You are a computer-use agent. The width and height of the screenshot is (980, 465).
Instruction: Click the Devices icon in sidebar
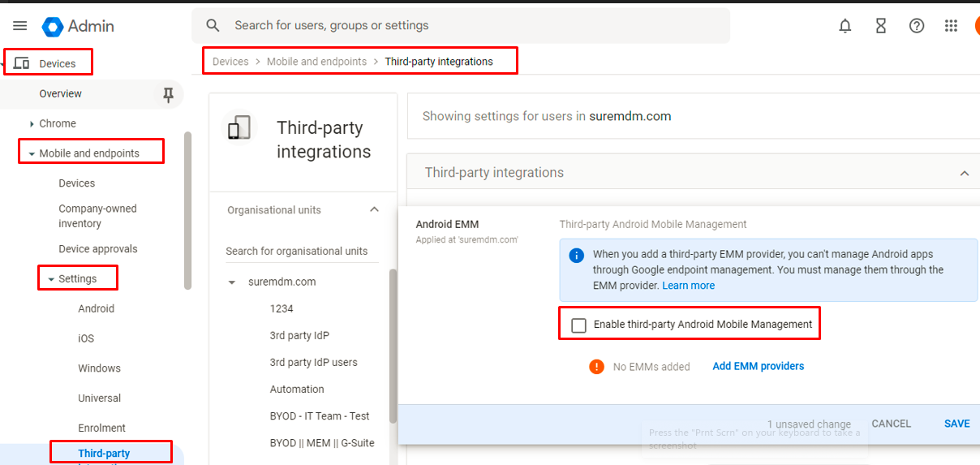(x=22, y=63)
